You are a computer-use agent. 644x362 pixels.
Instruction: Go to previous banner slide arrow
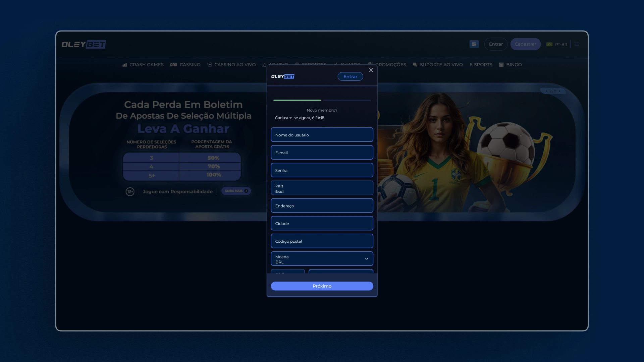click(x=546, y=91)
